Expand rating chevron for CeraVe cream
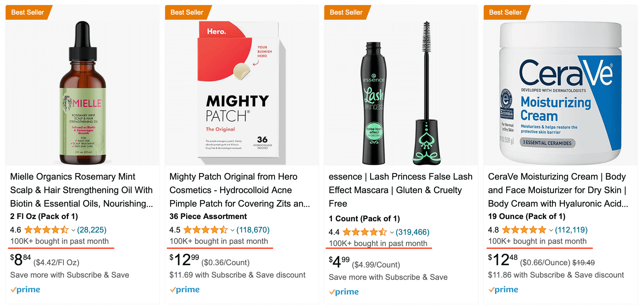The height and width of the screenshot is (308, 644). 551,230
